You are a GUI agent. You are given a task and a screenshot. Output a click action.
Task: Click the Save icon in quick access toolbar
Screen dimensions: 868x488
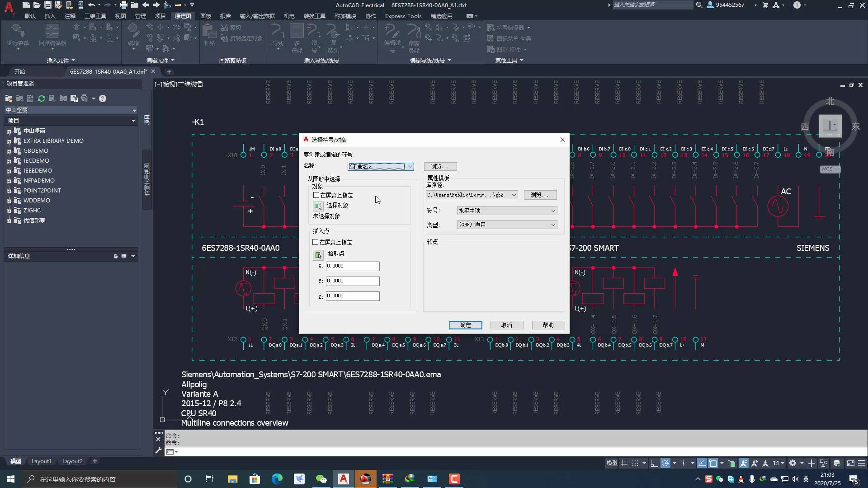pyautogui.click(x=47, y=5)
